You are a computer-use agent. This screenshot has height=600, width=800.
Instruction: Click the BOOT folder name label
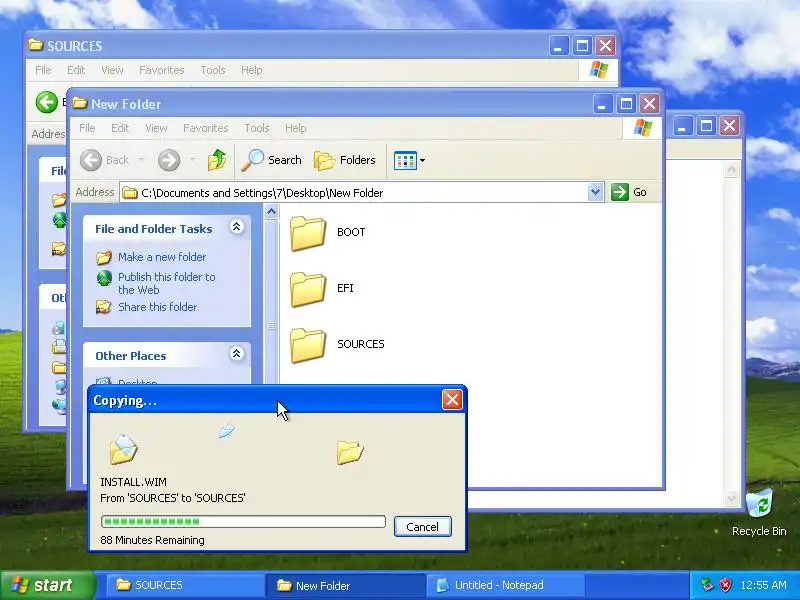pyautogui.click(x=351, y=232)
